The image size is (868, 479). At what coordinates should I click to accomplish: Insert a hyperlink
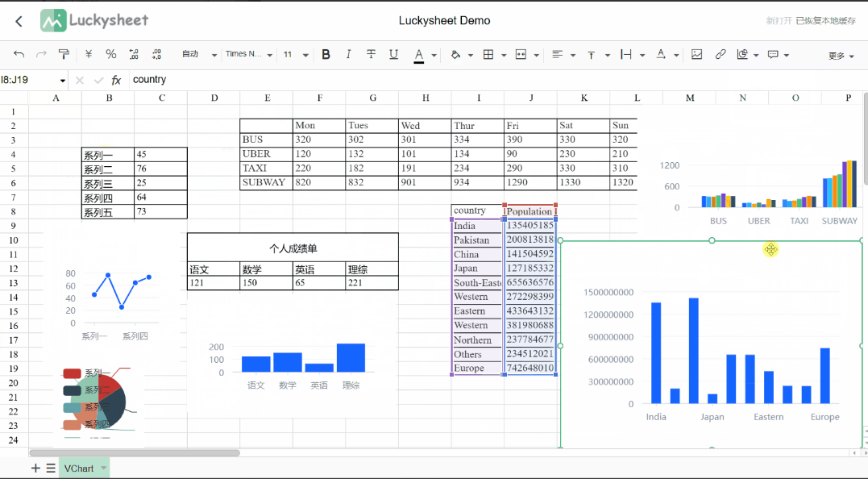click(x=721, y=54)
